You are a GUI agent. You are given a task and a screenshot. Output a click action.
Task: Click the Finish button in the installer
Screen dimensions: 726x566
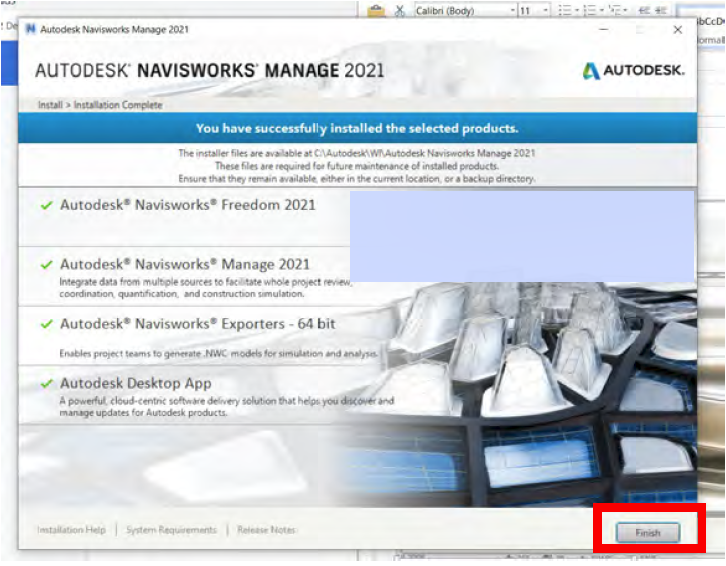click(648, 533)
